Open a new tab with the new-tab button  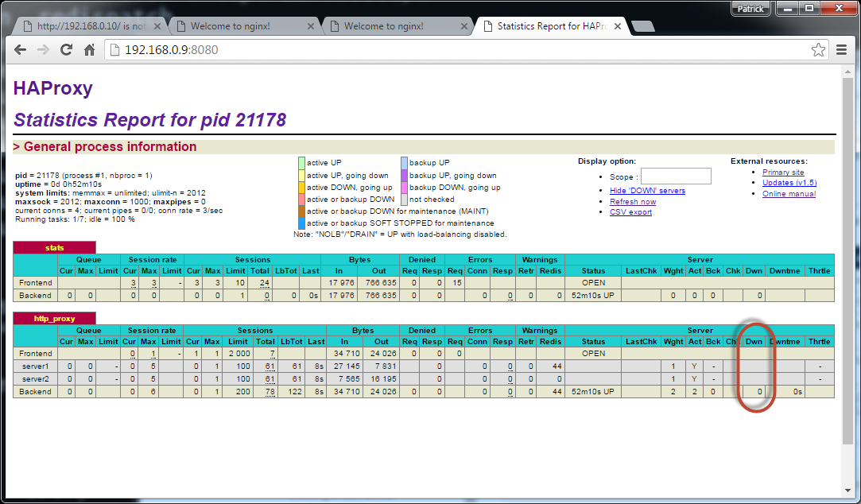(642, 26)
